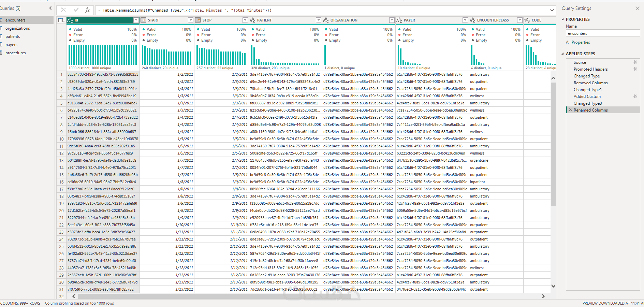Open Promoted Headers step settings gear
Image resolution: width=644 pixels, height=307 pixels.
tap(635, 69)
